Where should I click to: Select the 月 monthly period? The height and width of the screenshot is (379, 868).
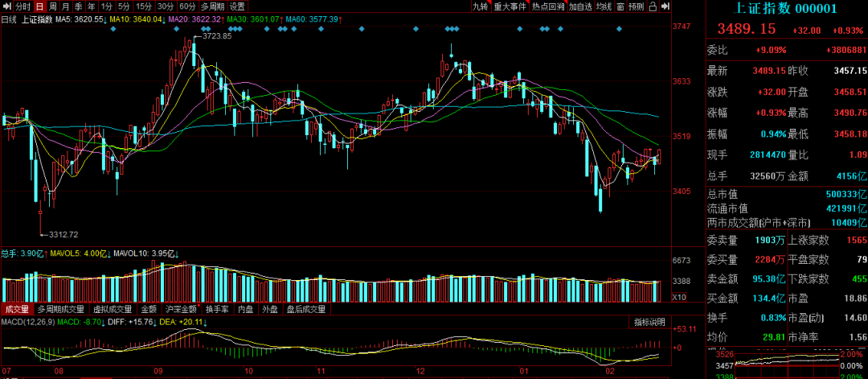[x=65, y=6]
